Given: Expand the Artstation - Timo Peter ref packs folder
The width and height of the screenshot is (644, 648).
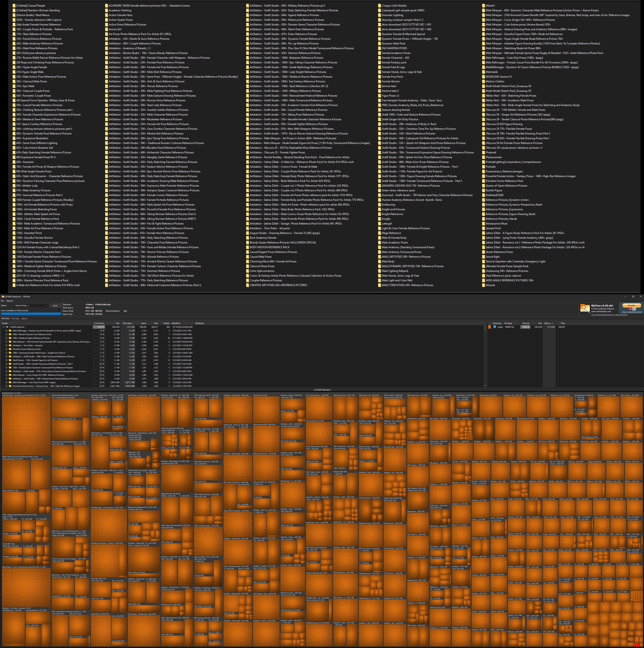Looking at the screenshot, I should pyautogui.click(x=6, y=345).
